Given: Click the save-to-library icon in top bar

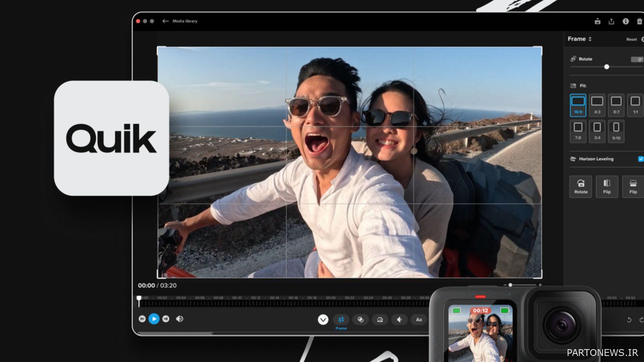Looking at the screenshot, I should pos(598,21).
